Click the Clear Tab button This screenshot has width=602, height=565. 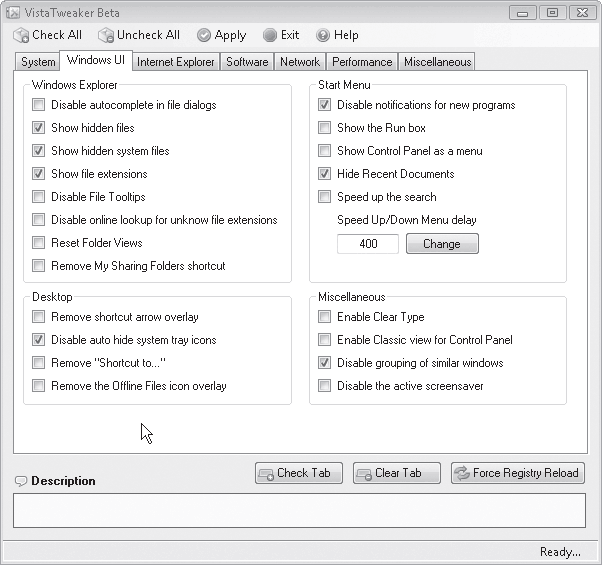point(397,473)
